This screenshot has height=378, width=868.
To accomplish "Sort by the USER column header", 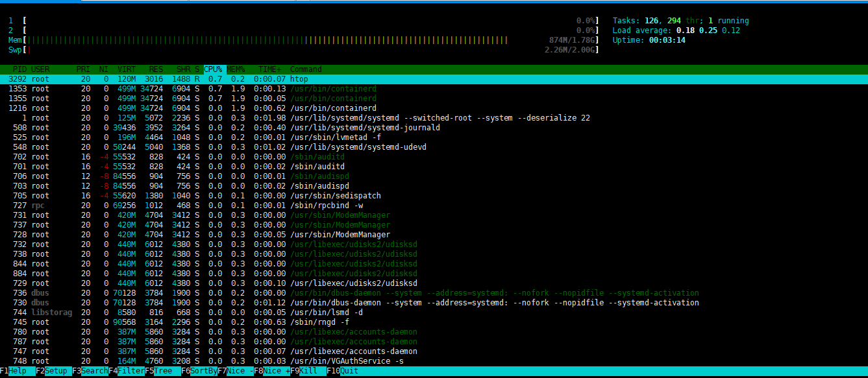I will coord(40,69).
